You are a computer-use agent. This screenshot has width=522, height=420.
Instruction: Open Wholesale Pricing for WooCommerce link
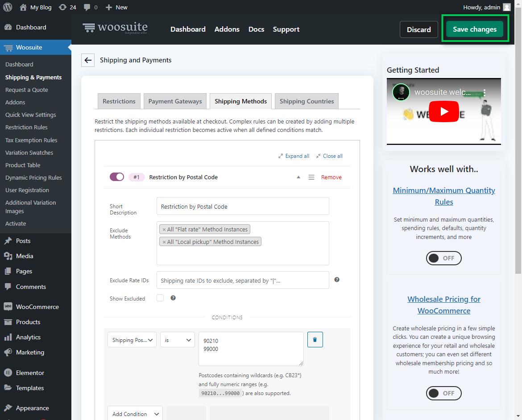[444, 305]
